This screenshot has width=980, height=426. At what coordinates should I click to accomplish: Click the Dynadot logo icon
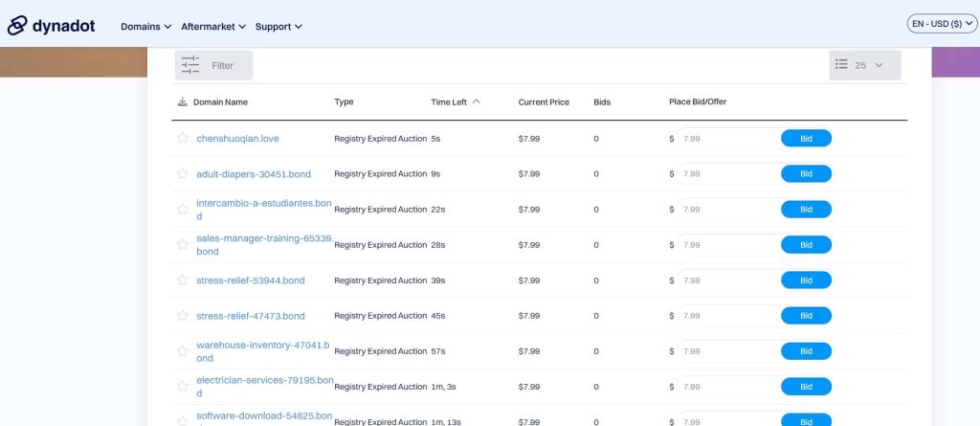click(18, 26)
